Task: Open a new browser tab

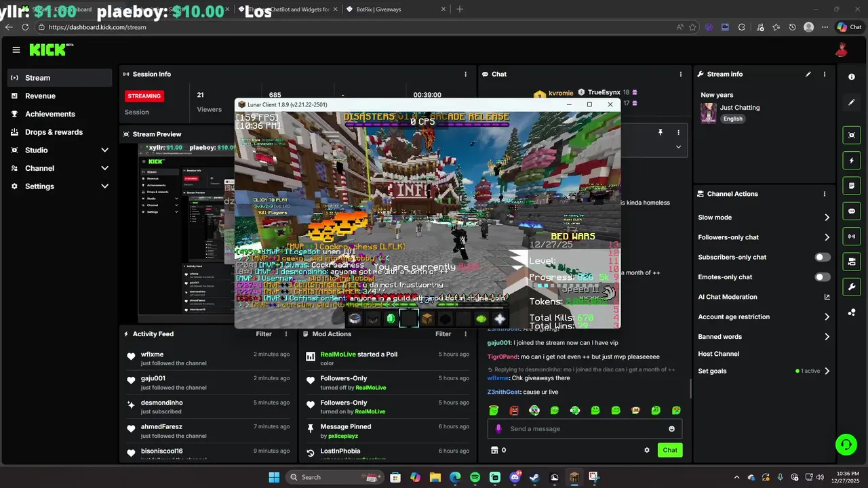Action: click(x=460, y=9)
